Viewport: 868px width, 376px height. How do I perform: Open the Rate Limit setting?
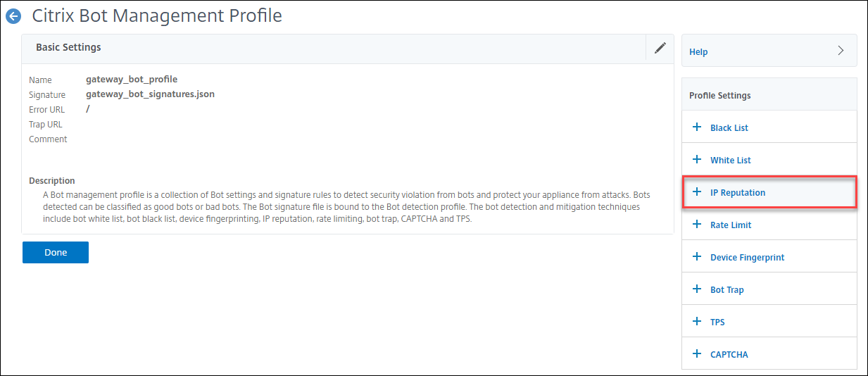(731, 225)
